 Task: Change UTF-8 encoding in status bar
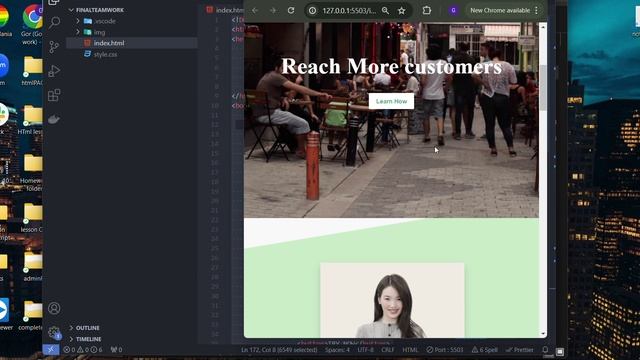(365, 350)
